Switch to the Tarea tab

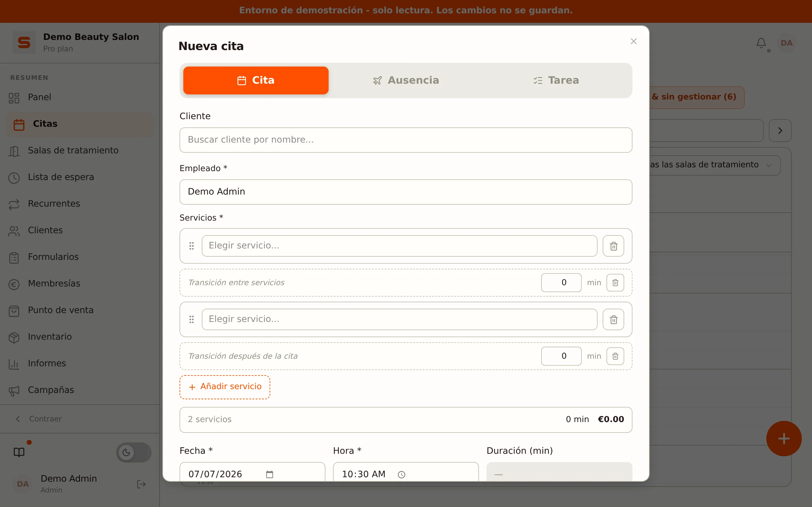(x=556, y=80)
